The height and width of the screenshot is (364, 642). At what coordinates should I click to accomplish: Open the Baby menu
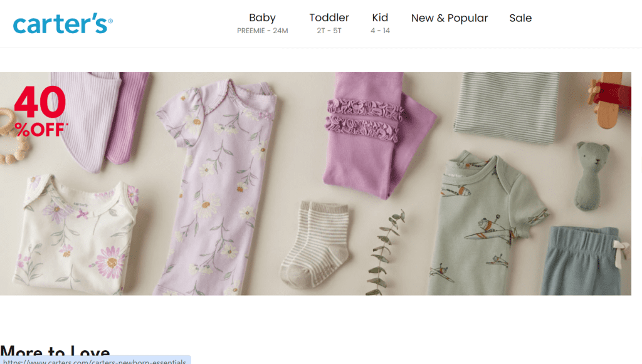point(262,18)
